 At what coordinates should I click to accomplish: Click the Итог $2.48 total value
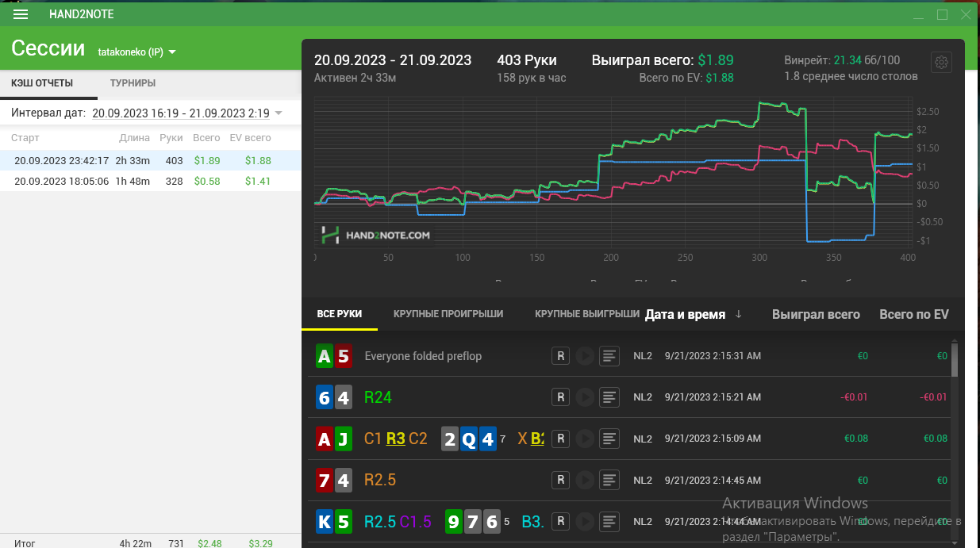pos(210,543)
